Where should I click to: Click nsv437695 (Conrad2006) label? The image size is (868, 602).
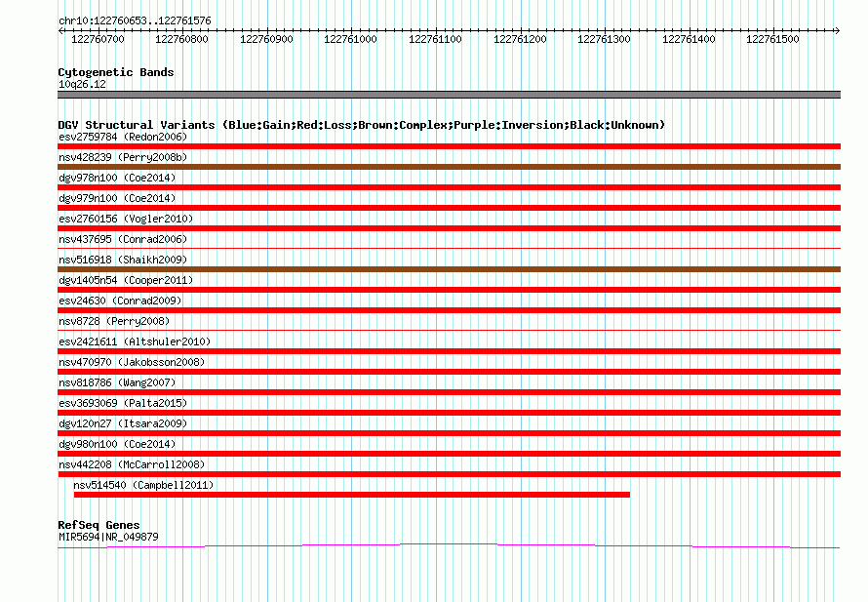(x=123, y=239)
